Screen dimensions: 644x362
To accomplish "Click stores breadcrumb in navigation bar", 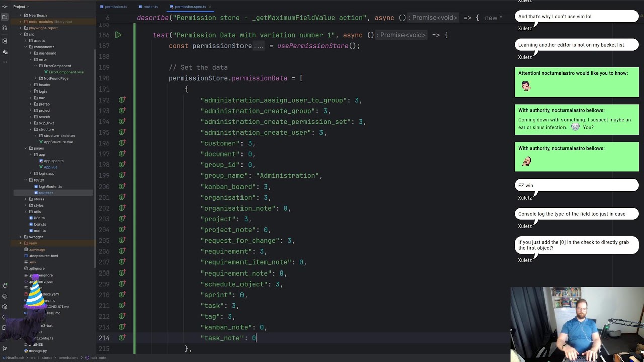I will point(47,358).
